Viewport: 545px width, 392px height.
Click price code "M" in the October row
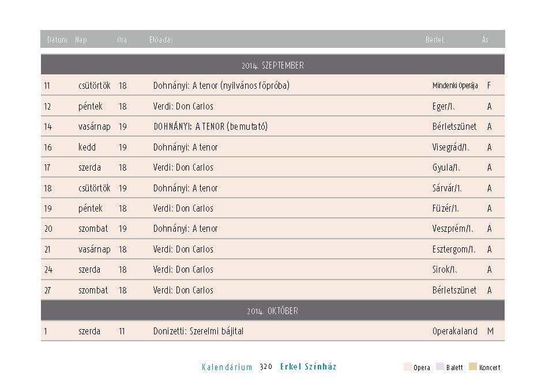pyautogui.click(x=490, y=331)
